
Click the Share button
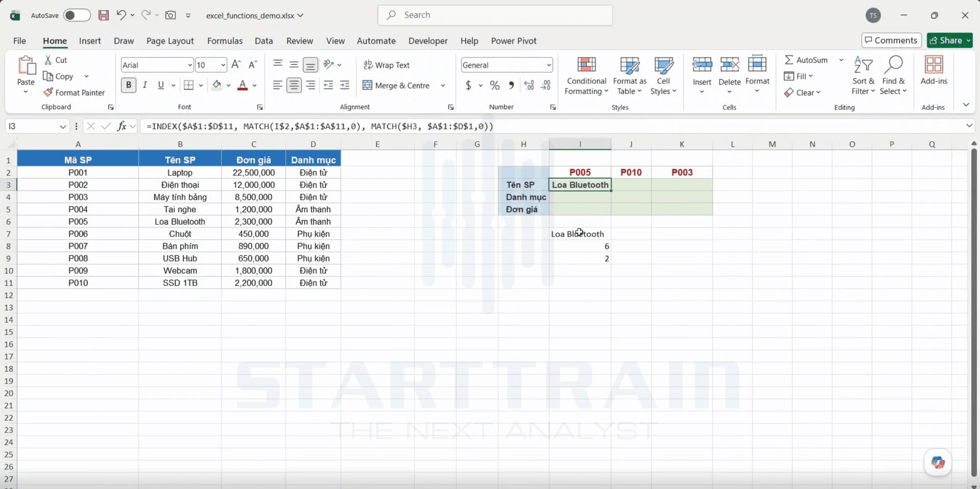tap(950, 40)
